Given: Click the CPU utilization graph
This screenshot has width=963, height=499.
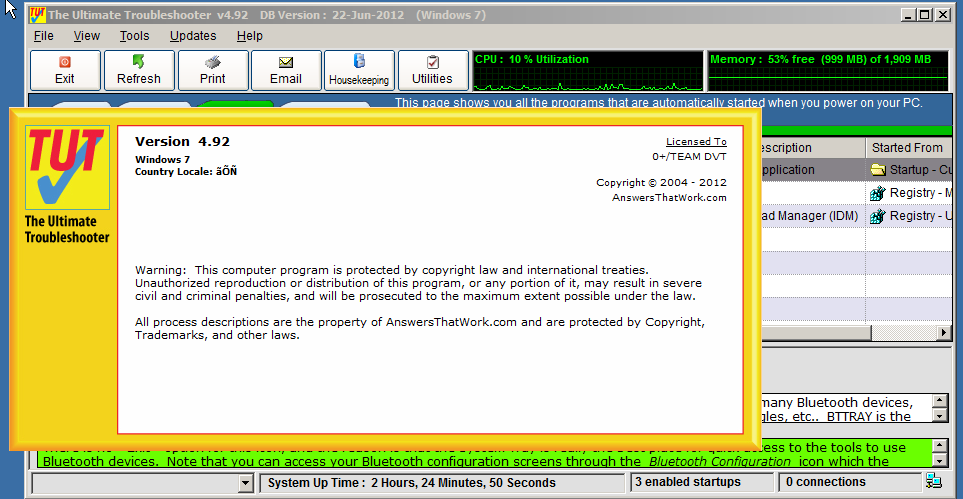Looking at the screenshot, I should tap(587, 71).
